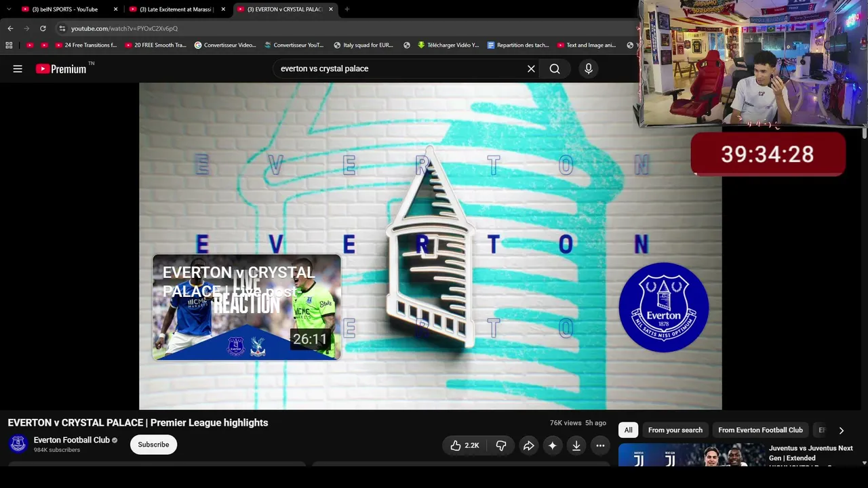
Task: Go forward with the browser forward arrow
Action: point(26,28)
